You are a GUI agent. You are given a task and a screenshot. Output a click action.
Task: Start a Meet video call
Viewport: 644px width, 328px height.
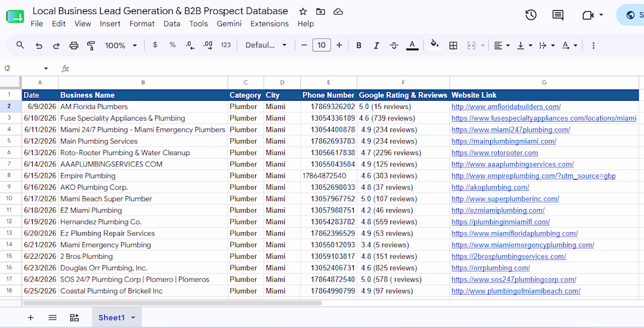588,15
